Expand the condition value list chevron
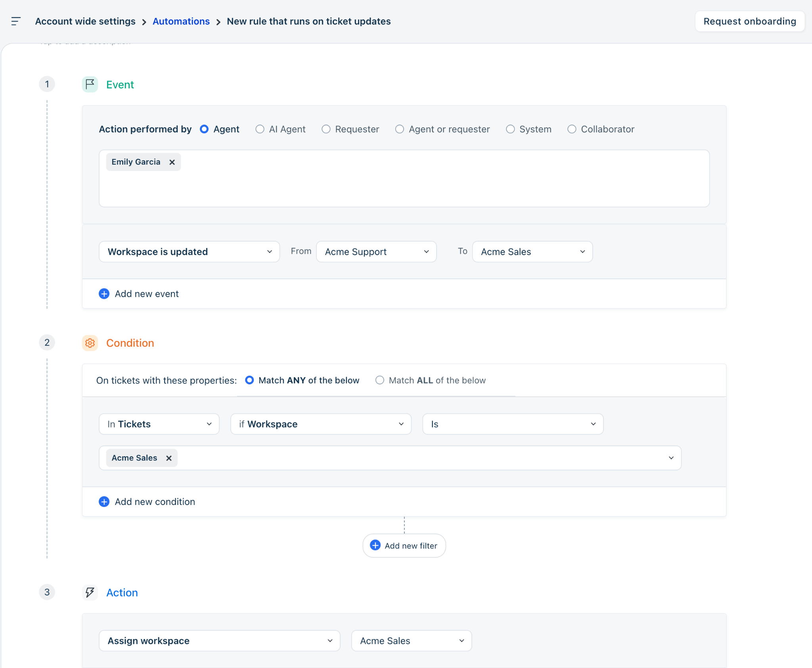This screenshot has height=668, width=812. [x=671, y=458]
